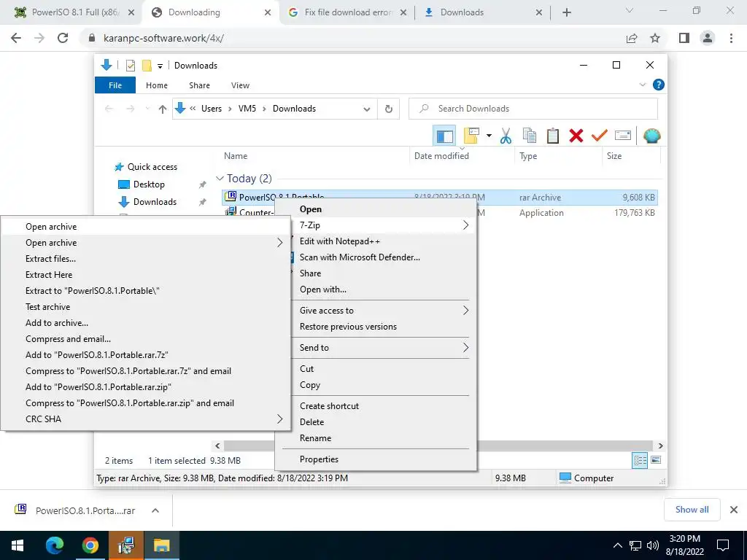Choose Extract Here in 7-Zip menu
747x560 pixels.
pos(49,275)
